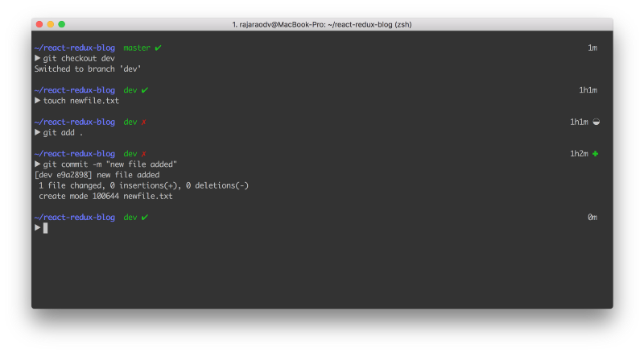
Task: Click the blinking cursor at the last prompt
Action: pos(45,228)
